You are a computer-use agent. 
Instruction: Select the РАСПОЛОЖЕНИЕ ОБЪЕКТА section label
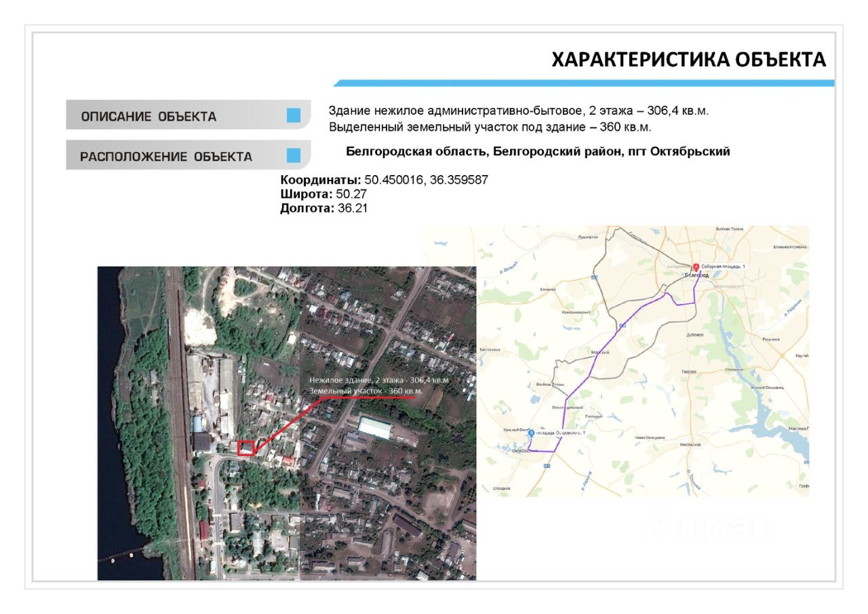[166, 157]
